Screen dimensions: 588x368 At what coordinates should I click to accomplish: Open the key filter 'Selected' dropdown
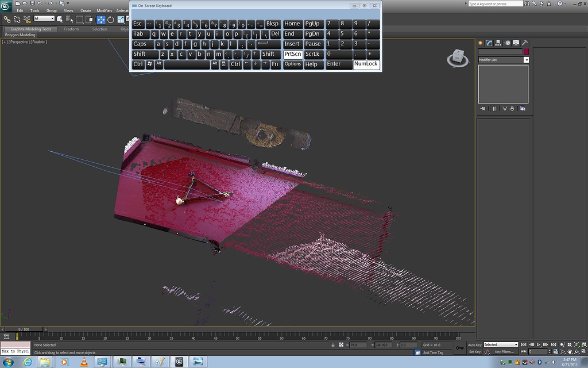pyautogui.click(x=500, y=345)
